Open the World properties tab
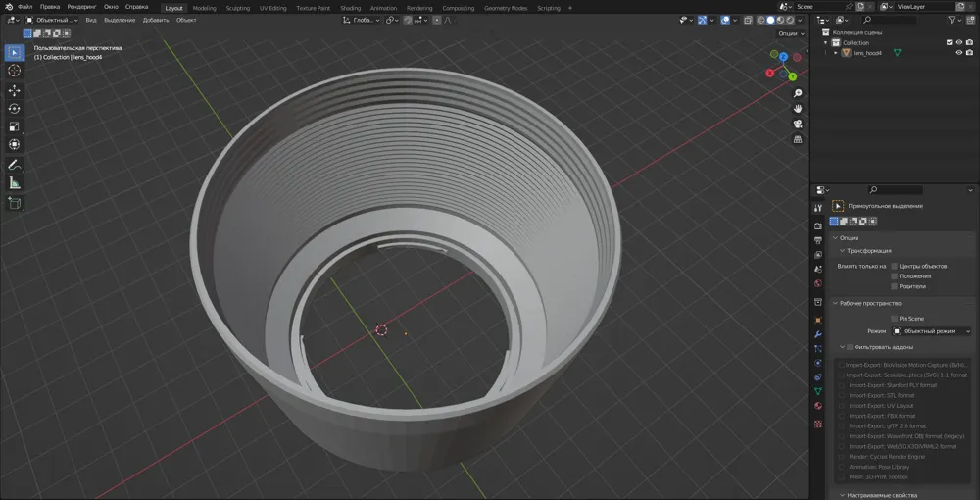The image size is (980, 500). [x=818, y=283]
